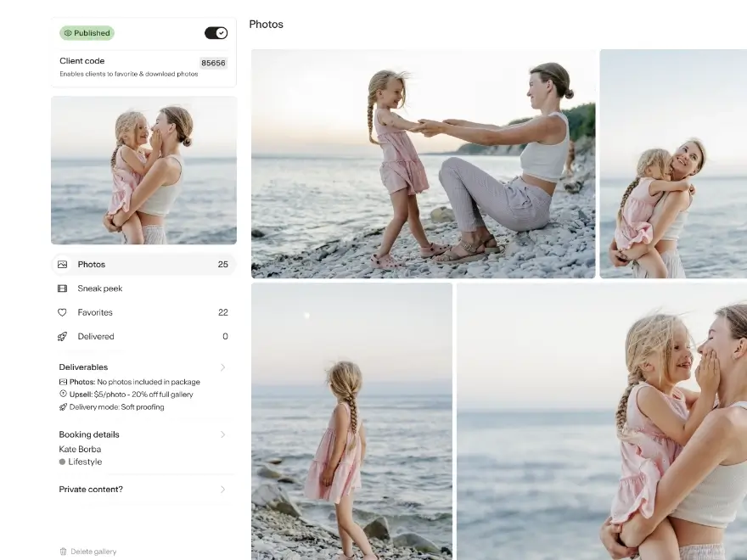Open the Favorites tab

click(95, 312)
